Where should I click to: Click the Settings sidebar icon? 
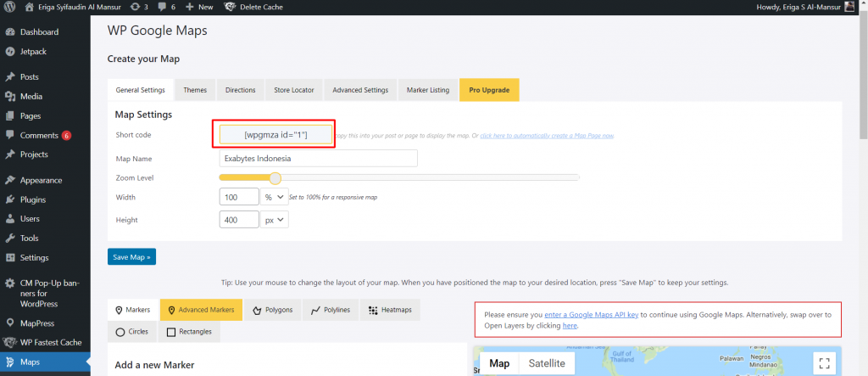pos(10,258)
